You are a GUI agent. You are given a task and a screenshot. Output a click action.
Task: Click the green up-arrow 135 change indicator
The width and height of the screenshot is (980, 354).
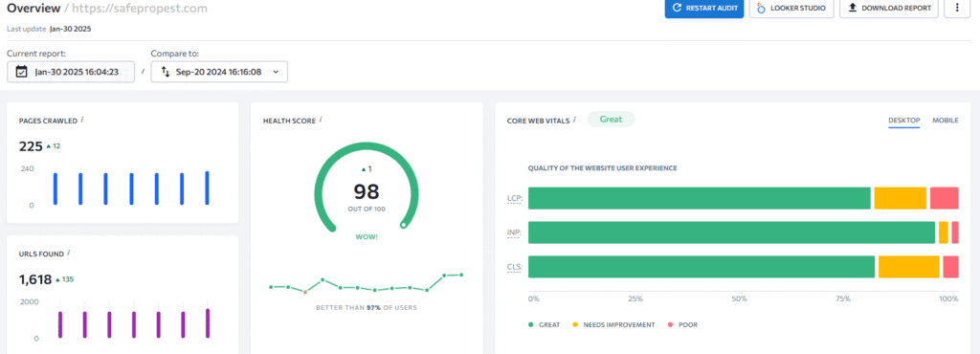65,279
